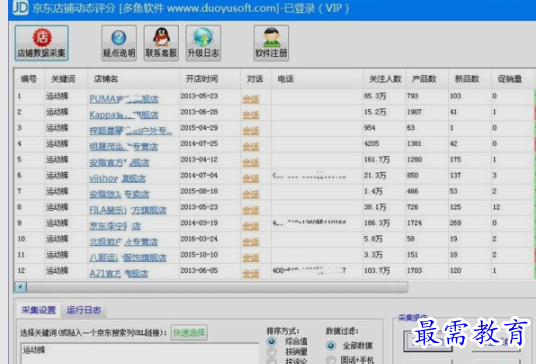This screenshot has height=364, width=536.
Task: Switch to the 采集设置 tab
Action: point(38,310)
